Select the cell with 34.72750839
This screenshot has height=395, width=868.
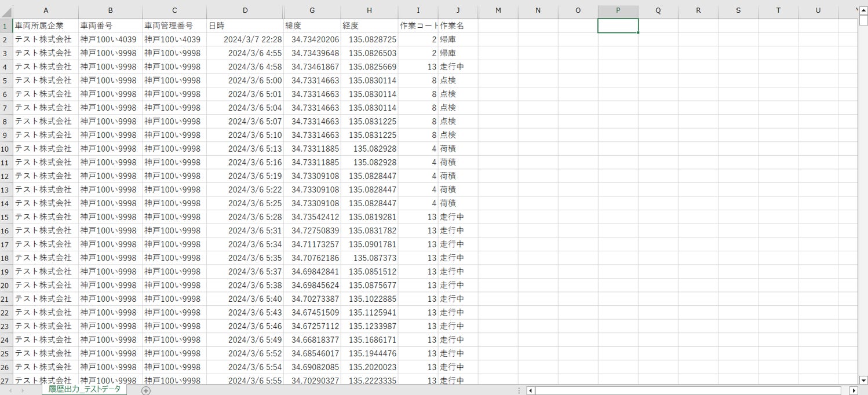[x=312, y=231]
